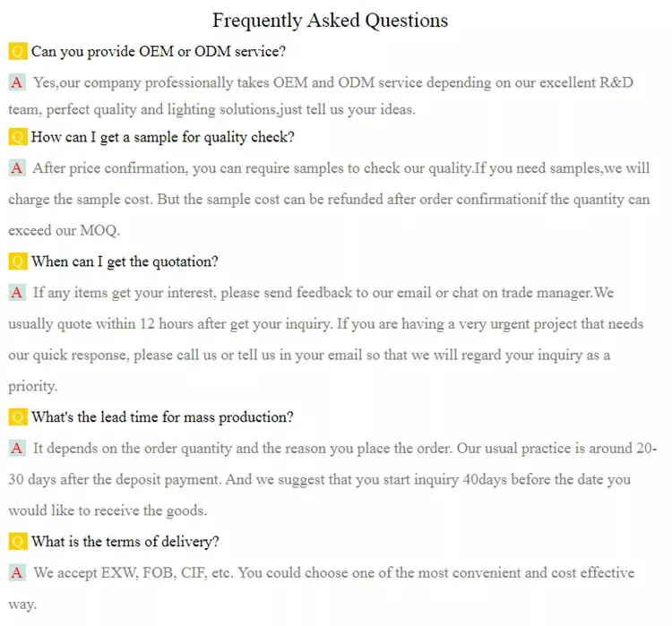Click the final "way." text line
The height and width of the screenshot is (626, 672).
pyautogui.click(x=22, y=605)
